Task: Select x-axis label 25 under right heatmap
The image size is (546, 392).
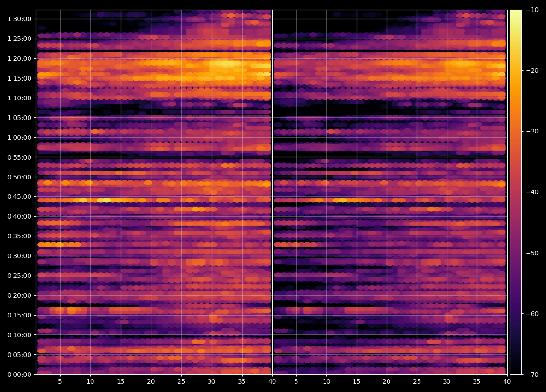Action: click(417, 381)
